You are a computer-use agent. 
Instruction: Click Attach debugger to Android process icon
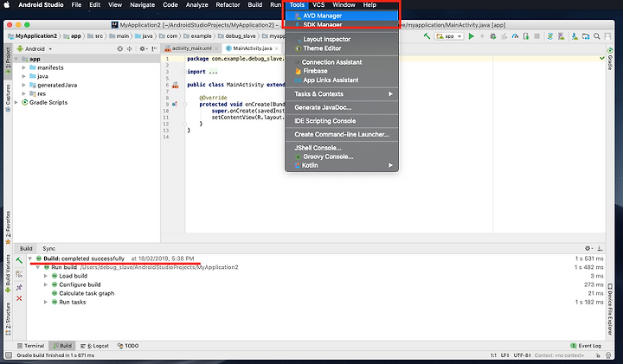pyautogui.click(x=526, y=36)
